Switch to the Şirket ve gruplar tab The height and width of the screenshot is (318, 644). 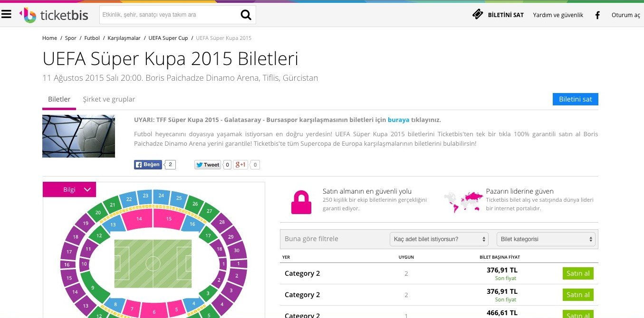pyautogui.click(x=109, y=99)
